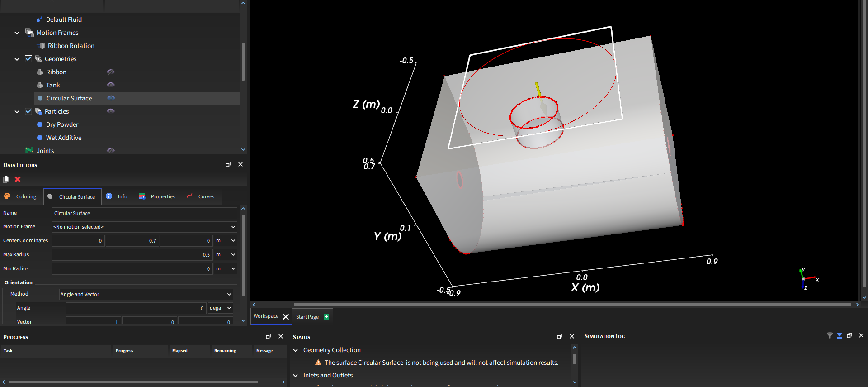Open the Max Radius unit dropdown
Screen dimensions: 868x387
226,255
